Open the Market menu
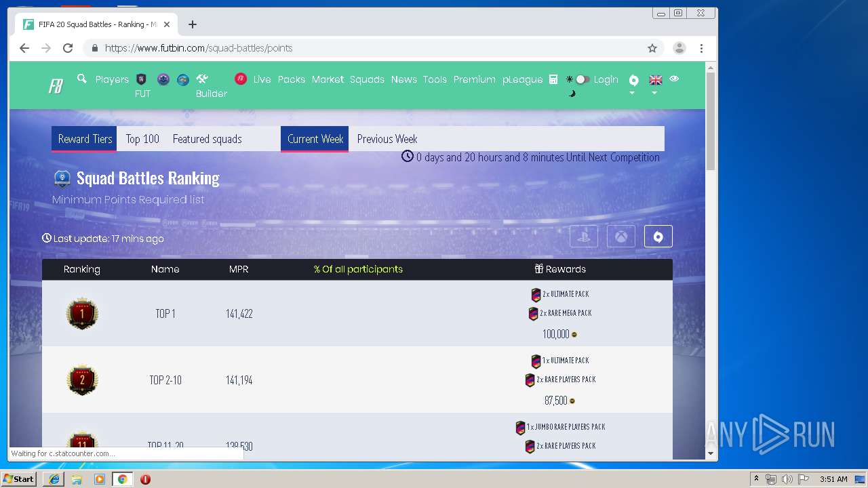Screen dimensions: 868x488 pyautogui.click(x=328, y=79)
